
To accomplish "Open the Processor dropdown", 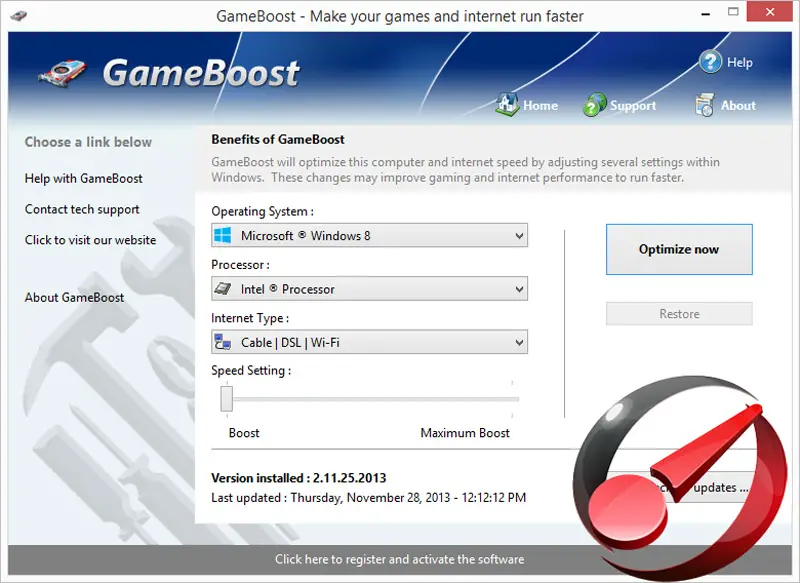I will coord(369,289).
